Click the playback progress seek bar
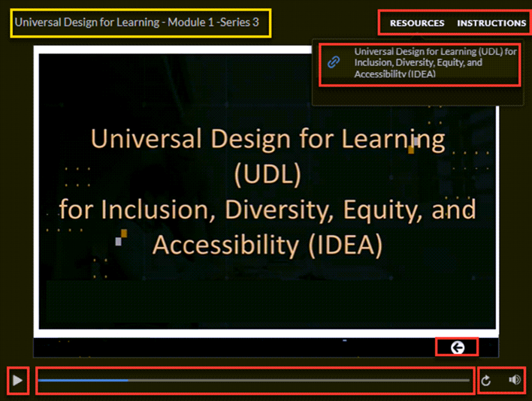This screenshot has height=401, width=532. (254, 380)
